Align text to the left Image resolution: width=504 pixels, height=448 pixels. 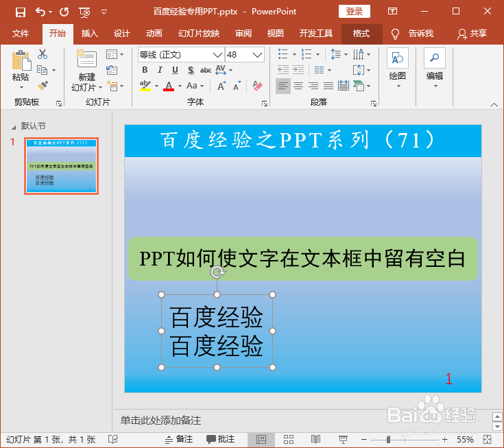click(x=283, y=86)
